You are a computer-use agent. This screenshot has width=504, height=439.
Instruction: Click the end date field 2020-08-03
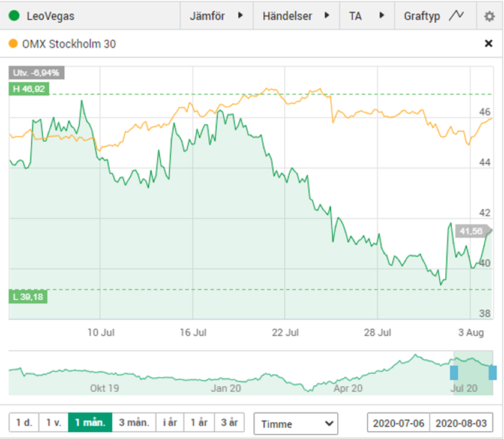pos(461,423)
